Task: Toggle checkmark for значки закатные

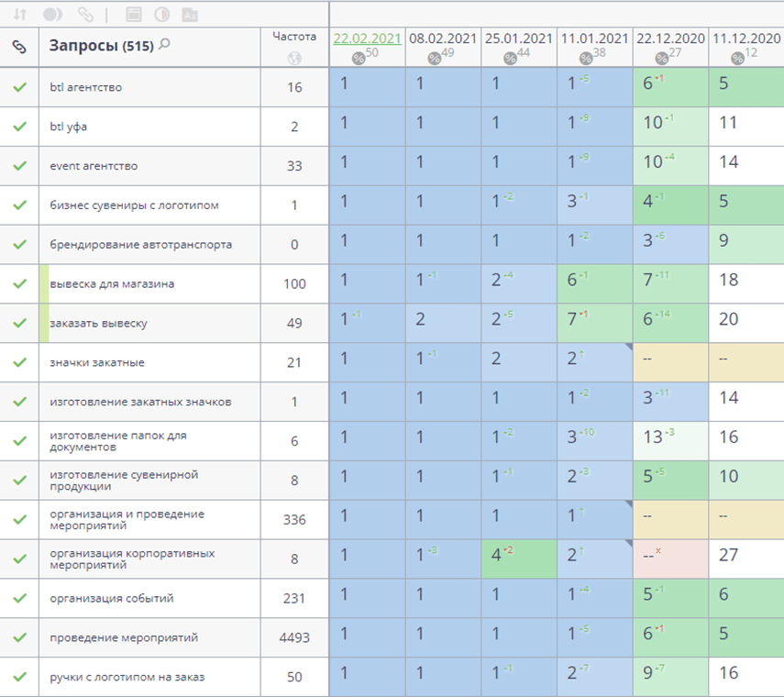Action: coord(19,362)
